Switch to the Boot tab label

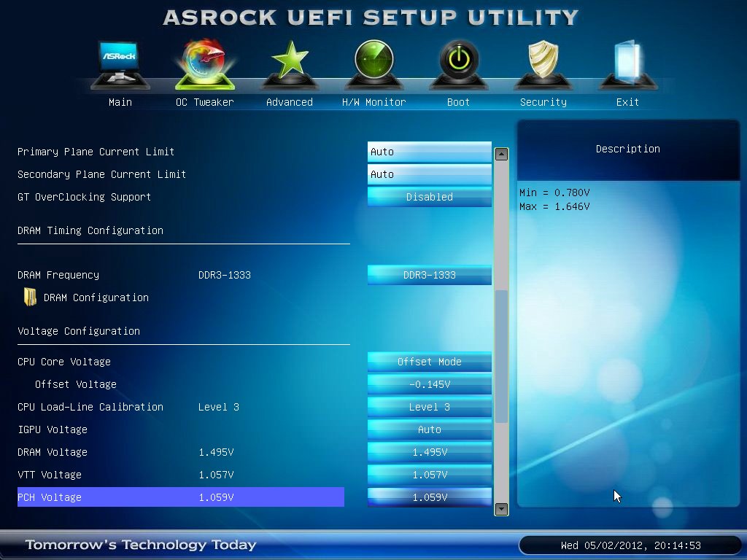[458, 102]
